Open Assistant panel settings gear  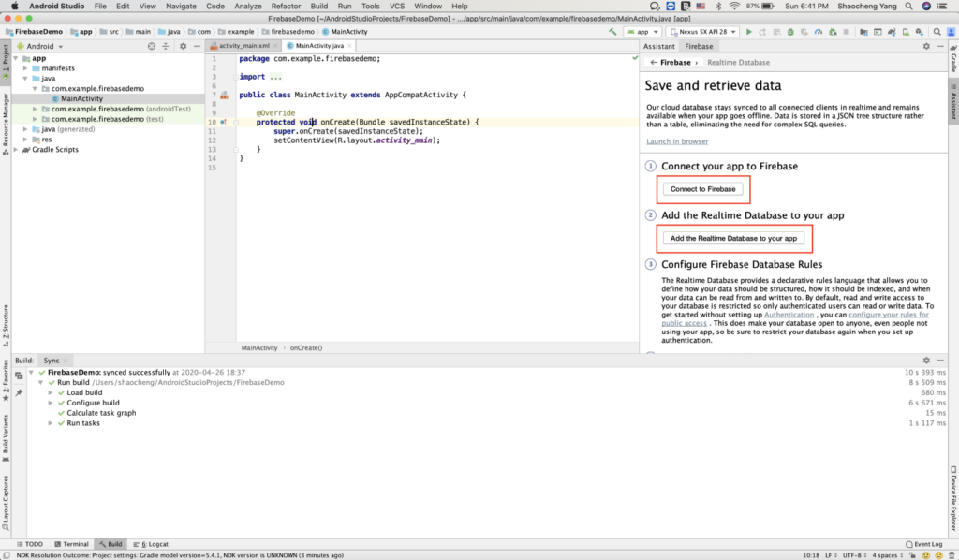[x=926, y=47]
